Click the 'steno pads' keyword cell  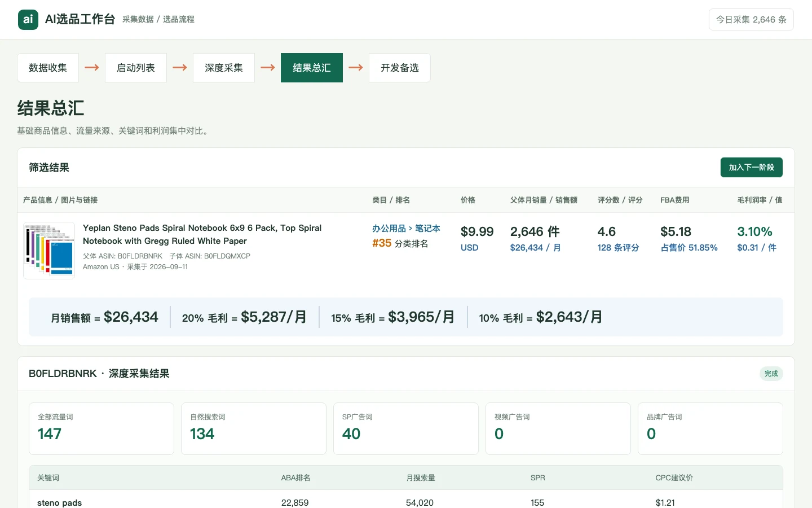click(59, 502)
